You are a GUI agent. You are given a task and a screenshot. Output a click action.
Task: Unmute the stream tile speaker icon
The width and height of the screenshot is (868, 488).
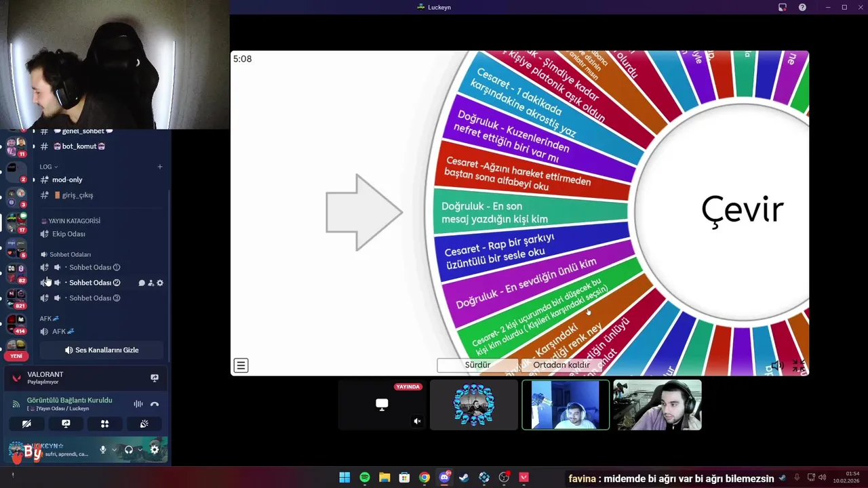click(x=417, y=421)
